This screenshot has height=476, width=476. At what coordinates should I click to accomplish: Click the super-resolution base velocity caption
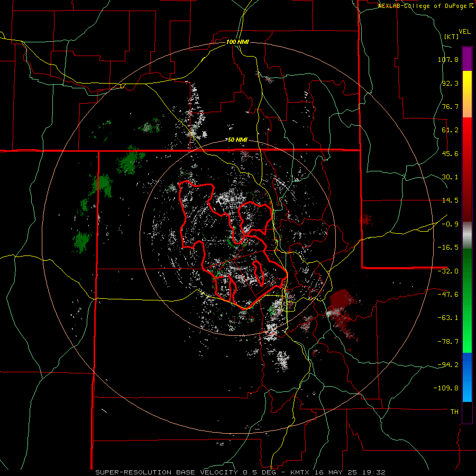(x=240, y=472)
